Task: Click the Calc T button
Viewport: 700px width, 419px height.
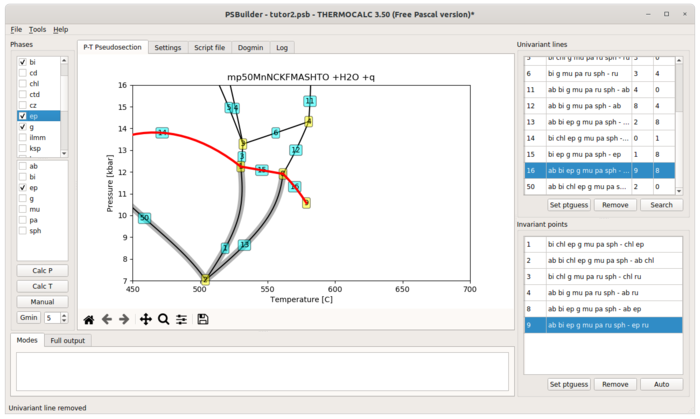Action: (x=42, y=286)
